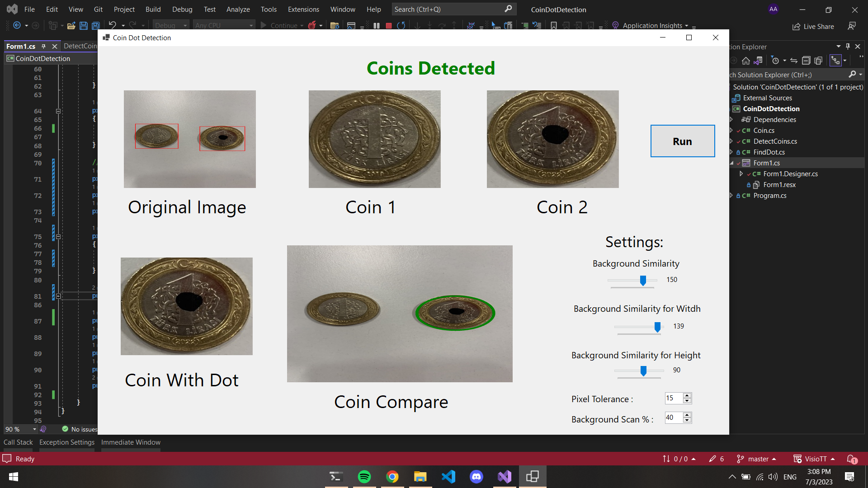This screenshot has width=868, height=488.
Task: Click the Restart debugging icon
Action: pos(401,26)
